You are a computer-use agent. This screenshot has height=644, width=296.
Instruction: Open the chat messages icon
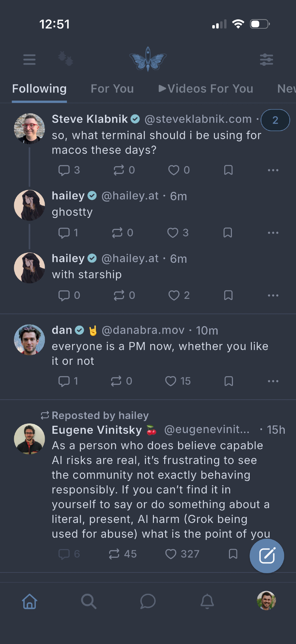click(148, 601)
